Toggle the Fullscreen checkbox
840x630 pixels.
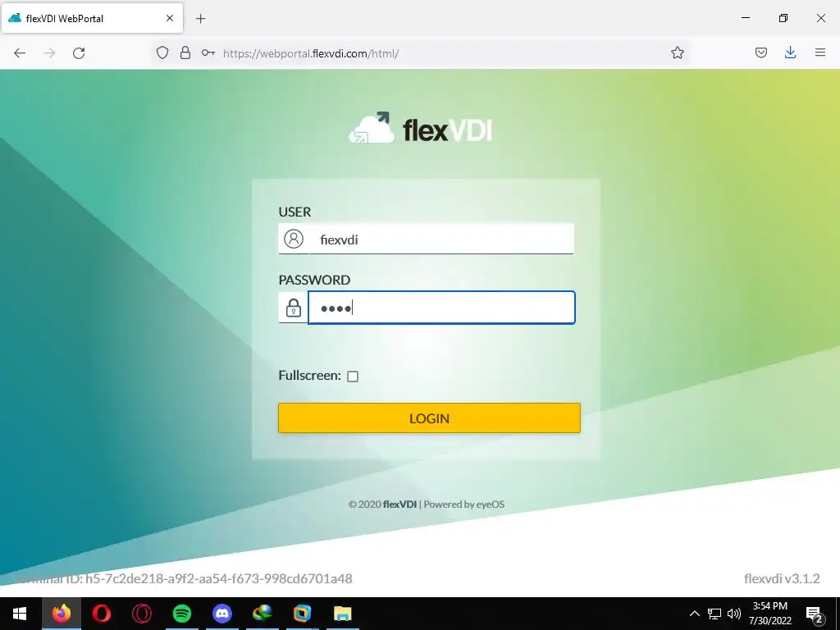click(x=353, y=376)
